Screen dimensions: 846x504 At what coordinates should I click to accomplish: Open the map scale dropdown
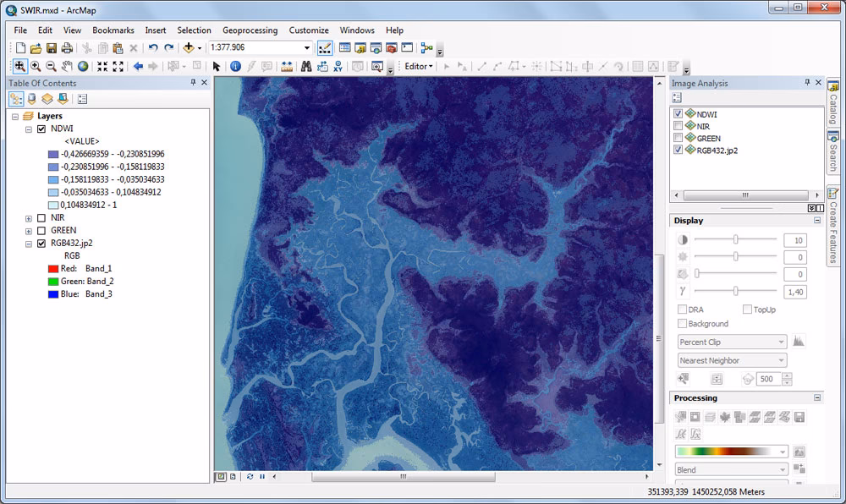[307, 48]
